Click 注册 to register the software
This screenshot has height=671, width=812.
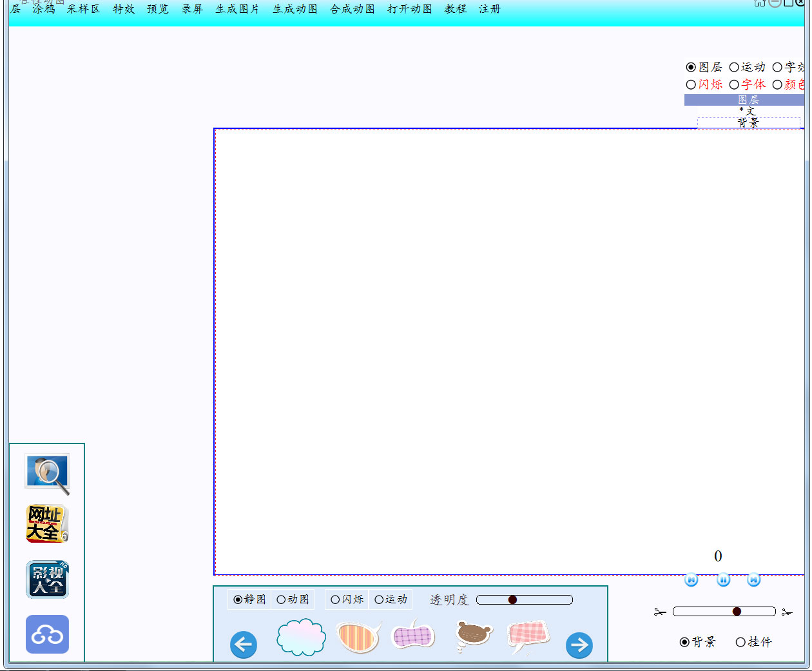tap(488, 9)
